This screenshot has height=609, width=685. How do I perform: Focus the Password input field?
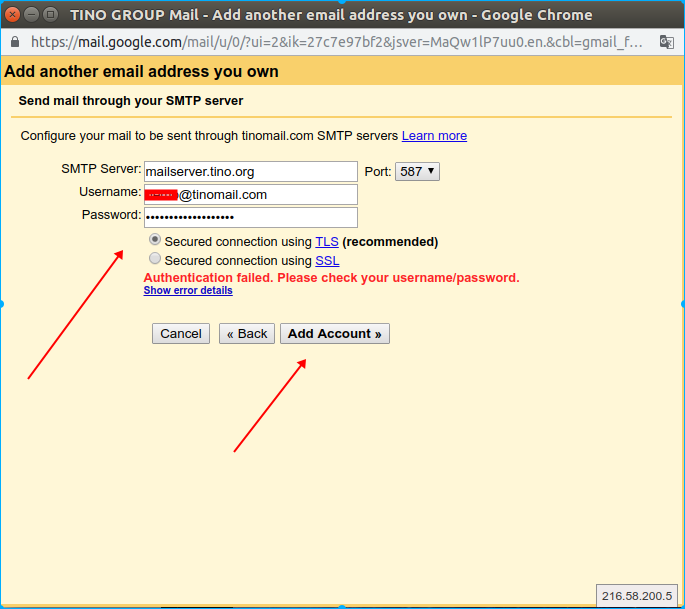tap(251, 217)
